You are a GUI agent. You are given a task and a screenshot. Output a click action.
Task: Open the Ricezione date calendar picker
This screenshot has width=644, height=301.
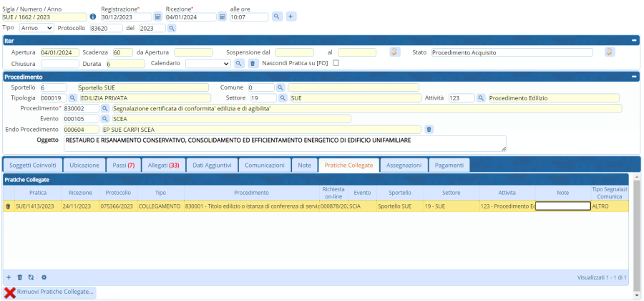pyautogui.click(x=223, y=16)
